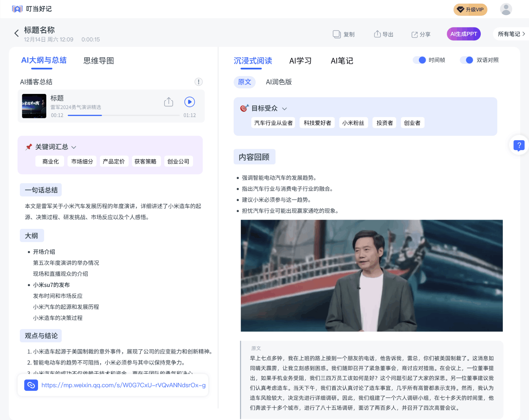The width and height of the screenshot is (529, 420).
Task: Click the 标题名称 title field
Action: pos(39,30)
